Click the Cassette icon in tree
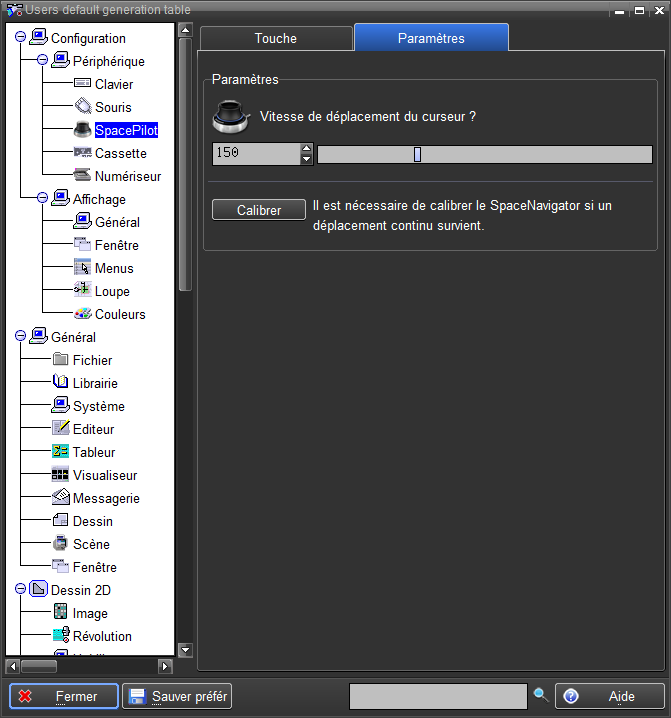Image resolution: width=671 pixels, height=718 pixels. (x=83, y=153)
